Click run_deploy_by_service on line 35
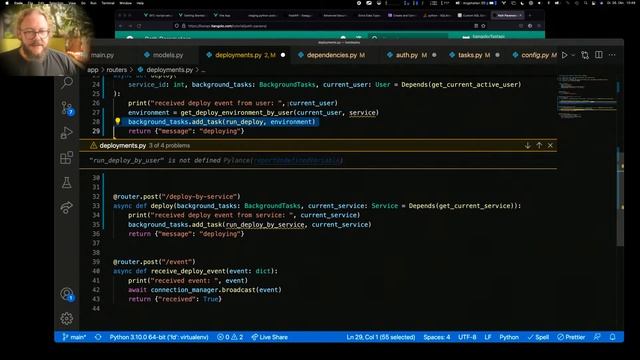 (x=265, y=224)
